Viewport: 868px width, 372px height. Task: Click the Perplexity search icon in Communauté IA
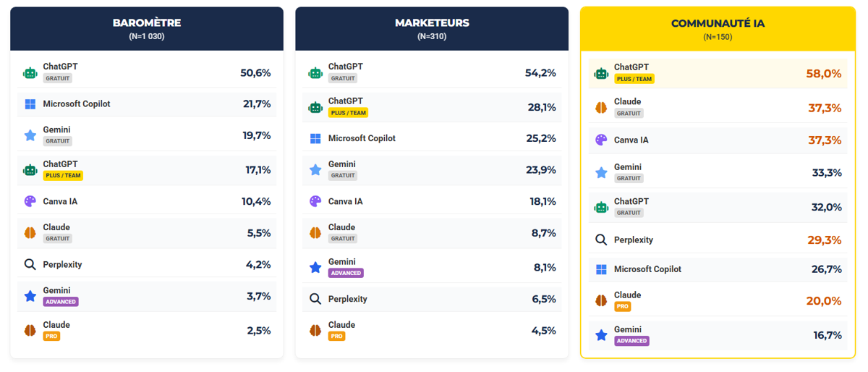601,240
